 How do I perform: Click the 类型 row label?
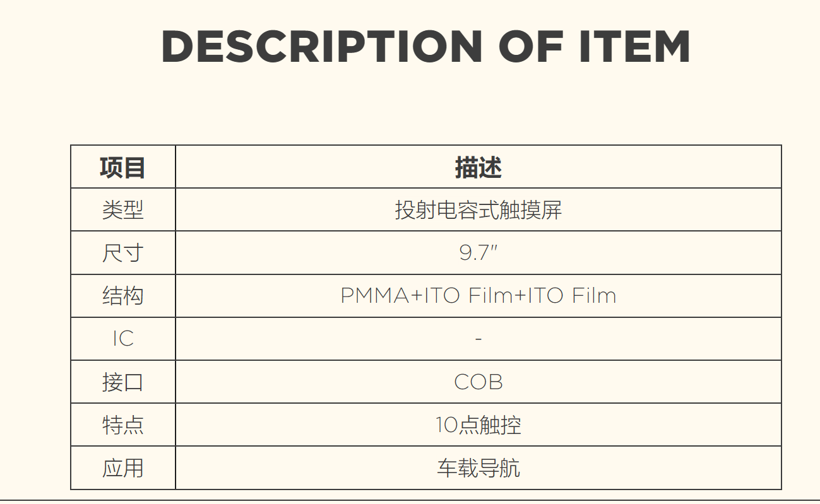123,210
